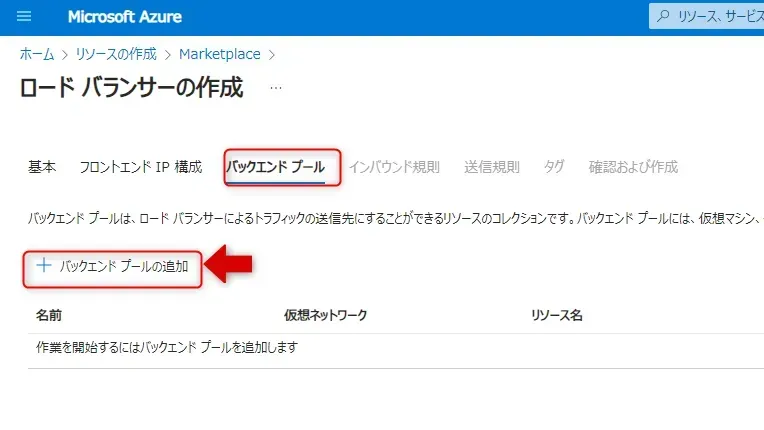
Task: Select the タグ tab
Action: 554,167
